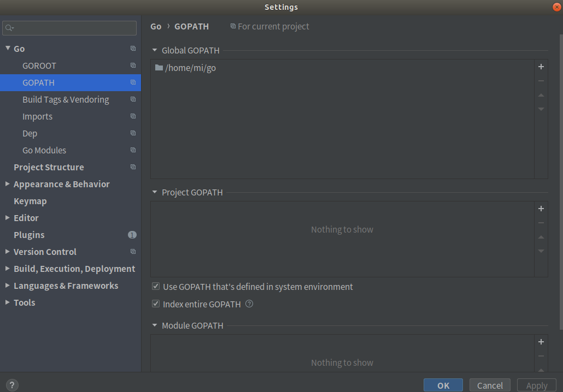Select the GOROOT settings page
563x392 pixels.
click(x=39, y=66)
